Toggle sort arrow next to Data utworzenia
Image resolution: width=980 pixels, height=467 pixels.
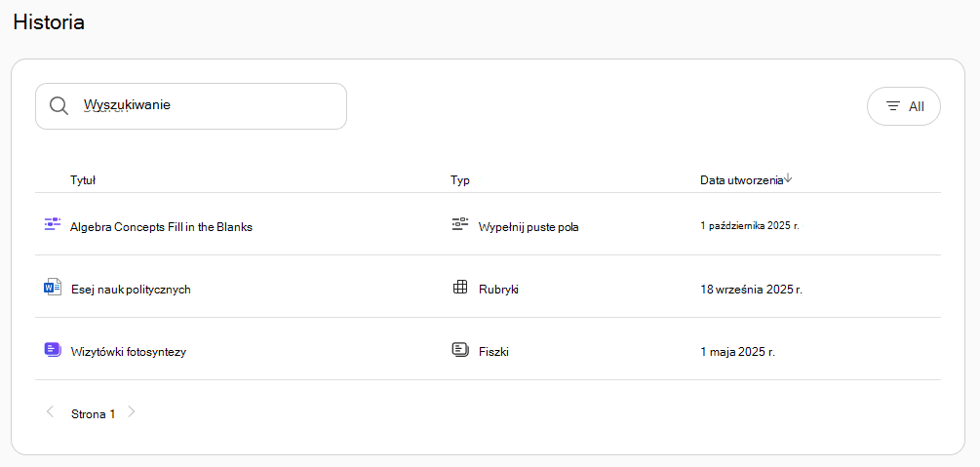[x=788, y=178]
